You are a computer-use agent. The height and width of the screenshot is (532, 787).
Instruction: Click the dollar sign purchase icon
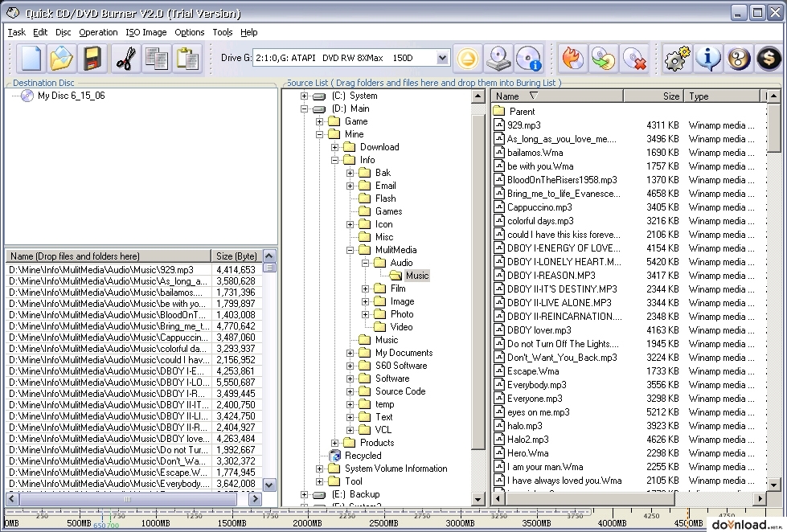pyautogui.click(x=769, y=58)
